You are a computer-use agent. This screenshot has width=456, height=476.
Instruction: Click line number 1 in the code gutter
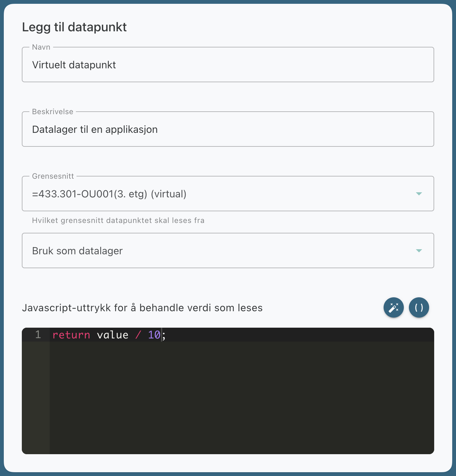pos(38,335)
